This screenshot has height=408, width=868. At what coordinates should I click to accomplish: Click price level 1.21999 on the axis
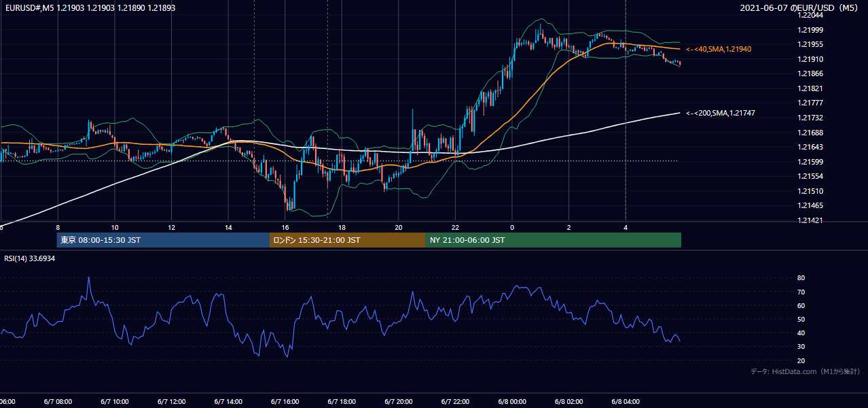click(x=812, y=30)
